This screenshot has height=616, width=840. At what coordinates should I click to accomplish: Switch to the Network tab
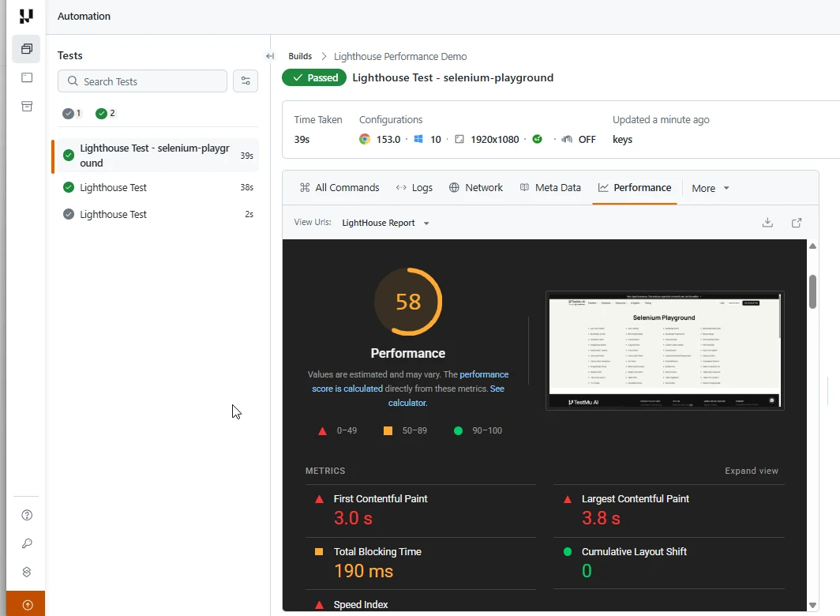point(476,188)
